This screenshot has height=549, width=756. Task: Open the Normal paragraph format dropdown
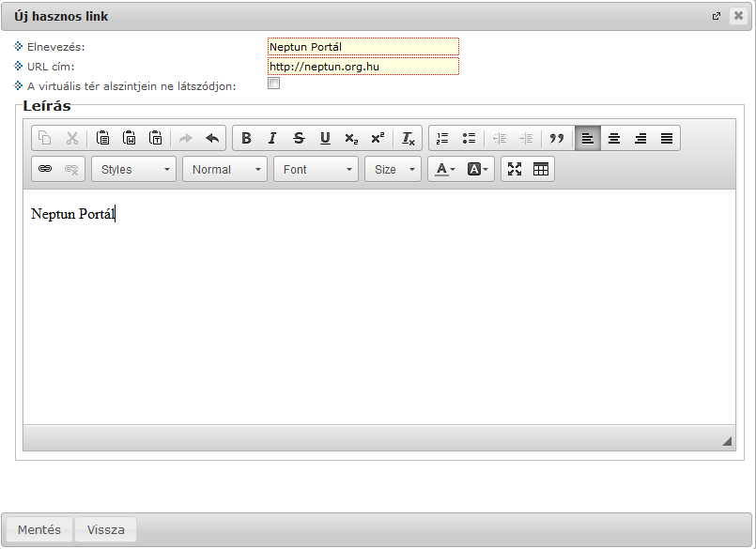(x=224, y=169)
